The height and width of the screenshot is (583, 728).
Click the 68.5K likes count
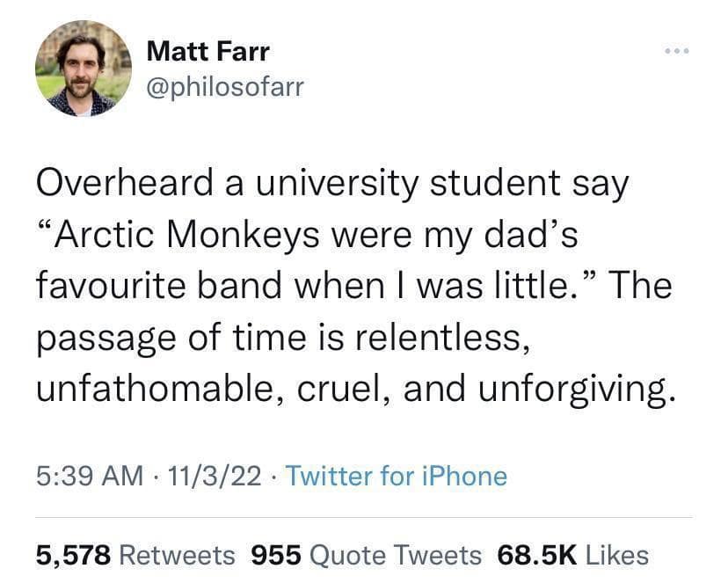coord(536,556)
